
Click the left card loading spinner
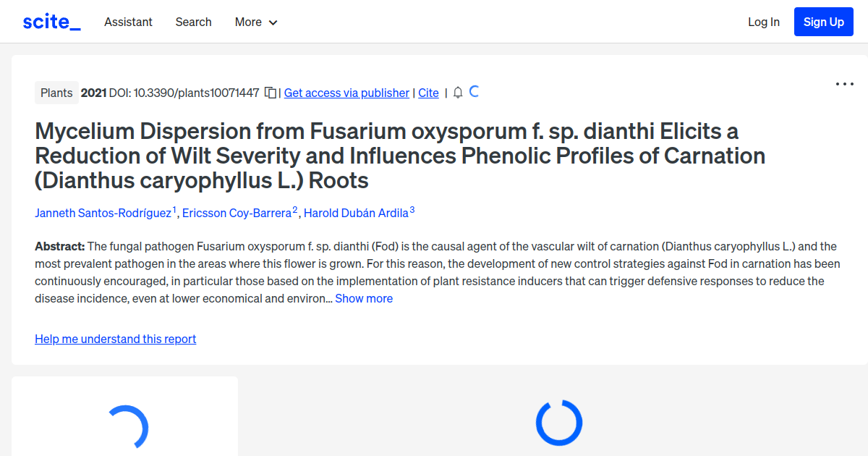pos(128,427)
